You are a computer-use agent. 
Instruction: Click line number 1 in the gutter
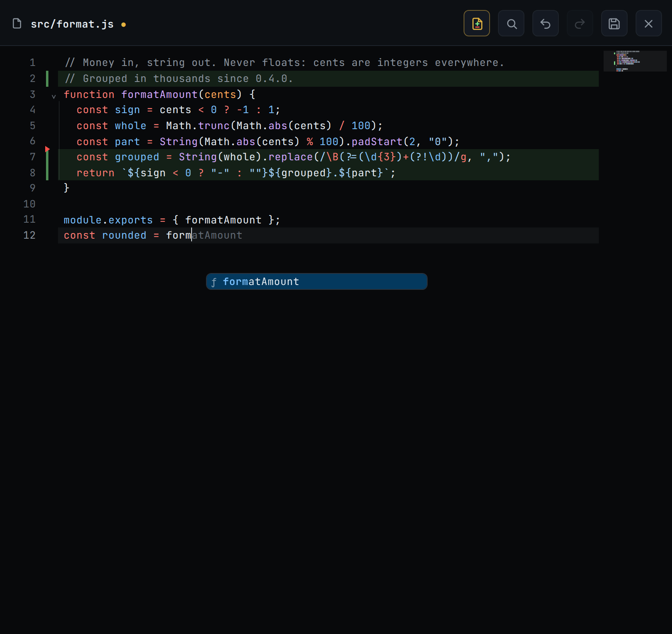point(32,63)
